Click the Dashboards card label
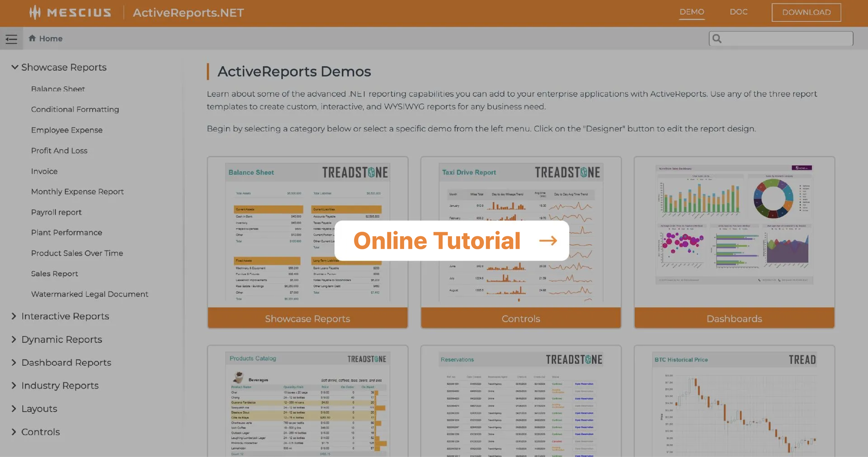 tap(734, 319)
